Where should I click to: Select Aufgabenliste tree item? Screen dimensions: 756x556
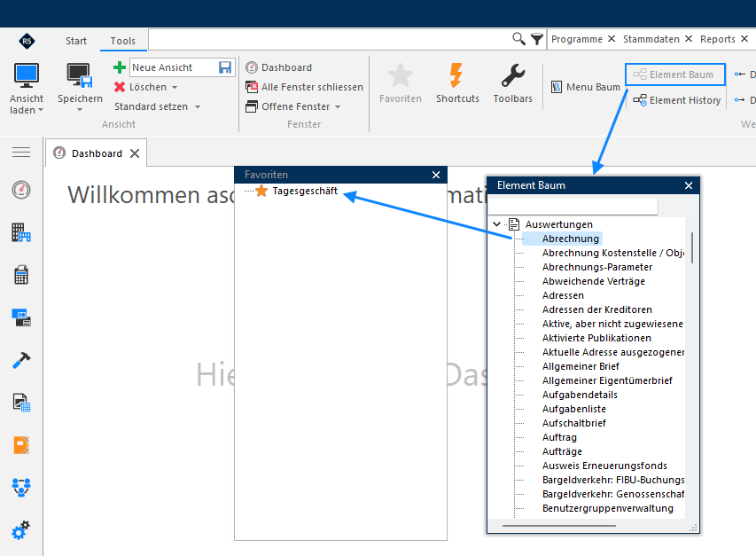(573, 409)
